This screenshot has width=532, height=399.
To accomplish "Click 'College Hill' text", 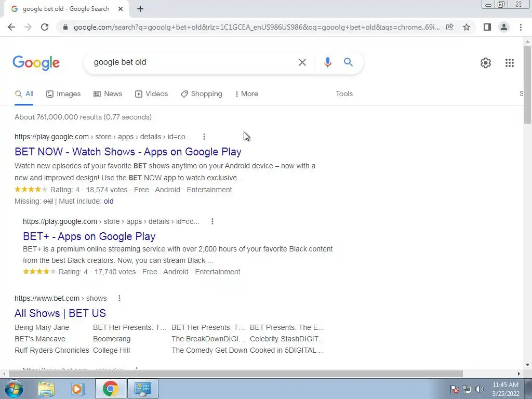I will (111, 350).
